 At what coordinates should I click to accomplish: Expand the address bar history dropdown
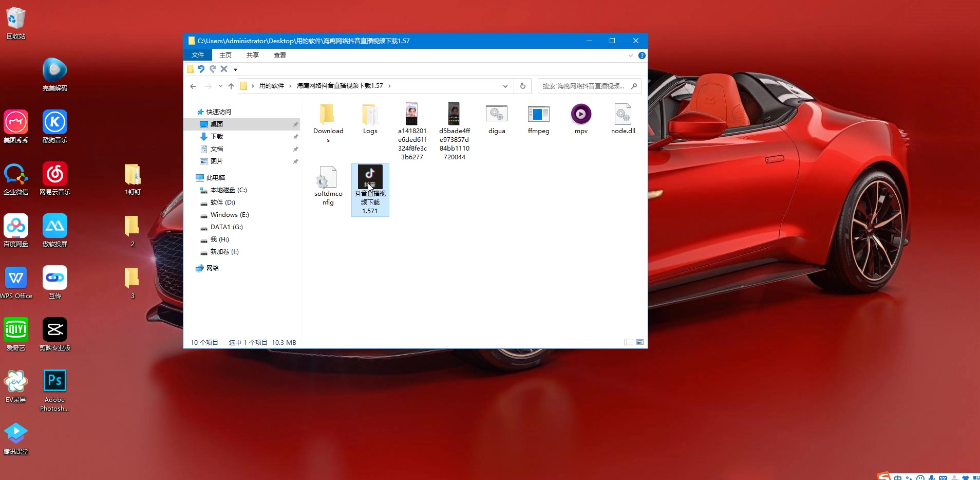click(505, 86)
